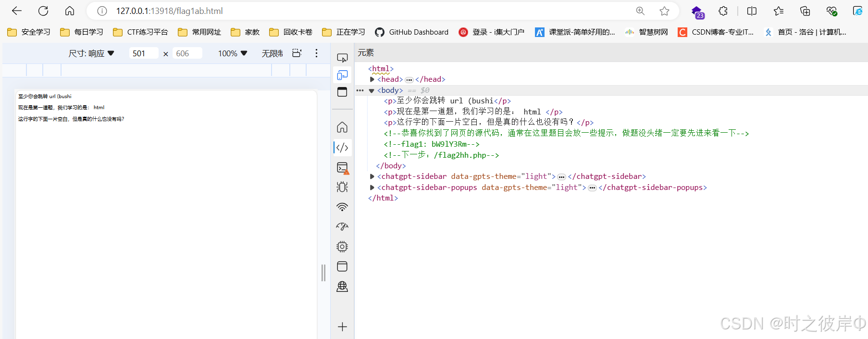Screen dimensions: 868x339
Task: Open the Favorites list
Action: (779, 11)
